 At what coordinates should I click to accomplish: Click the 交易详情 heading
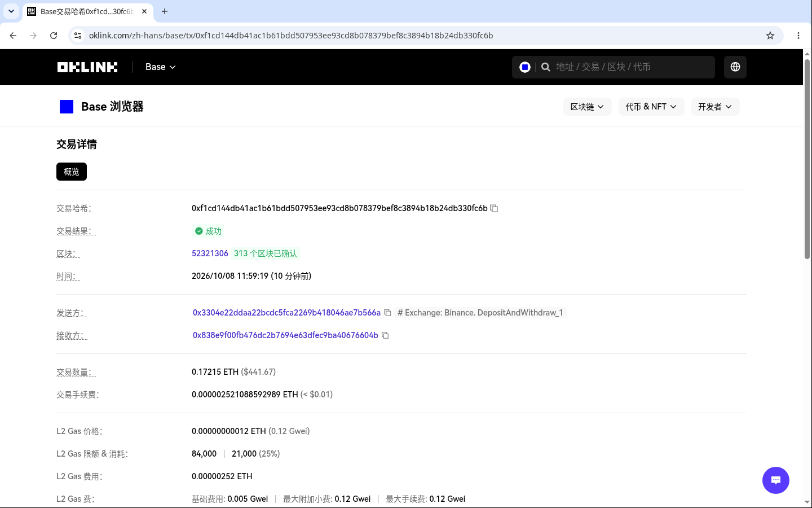coord(77,144)
